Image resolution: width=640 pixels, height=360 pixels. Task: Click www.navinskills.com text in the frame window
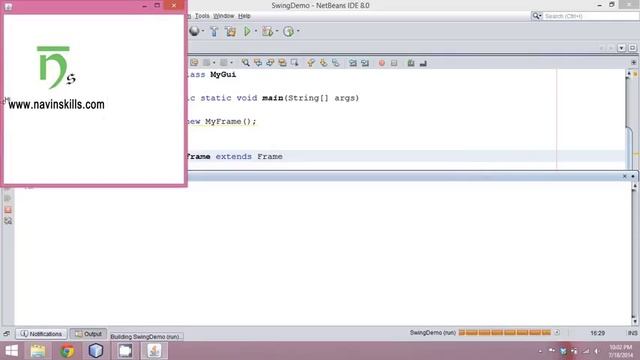(x=56, y=104)
